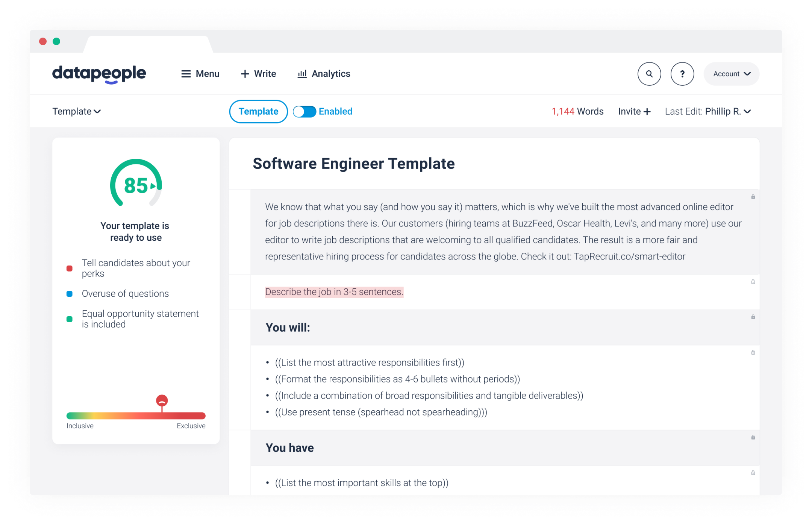Click the lock icon beside You have section
Screen dimensions: 812x525
(752, 437)
